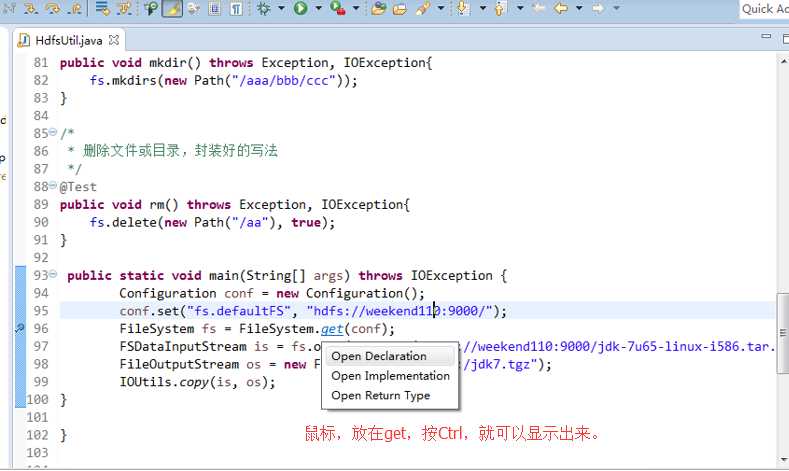Close the HdfsUtil.java tab
789x471 pixels.
(114, 39)
